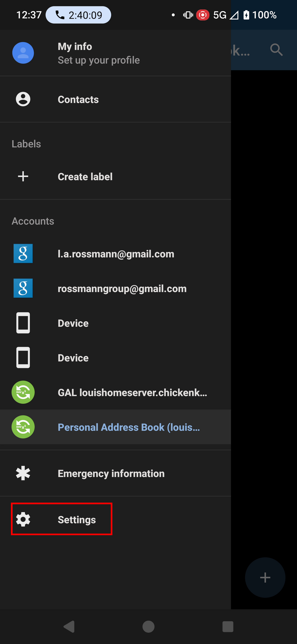Tap the blue My info profile avatar

[23, 53]
